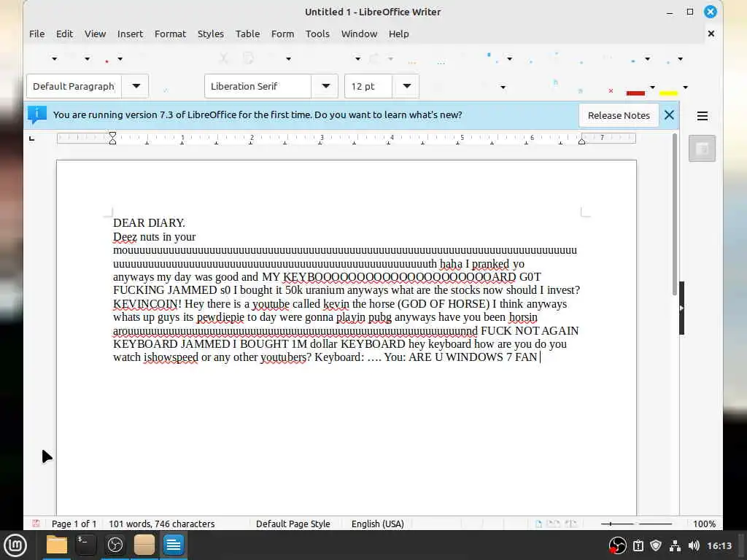
Task: Click the vertical scrollbar of the document
Action: [675, 214]
